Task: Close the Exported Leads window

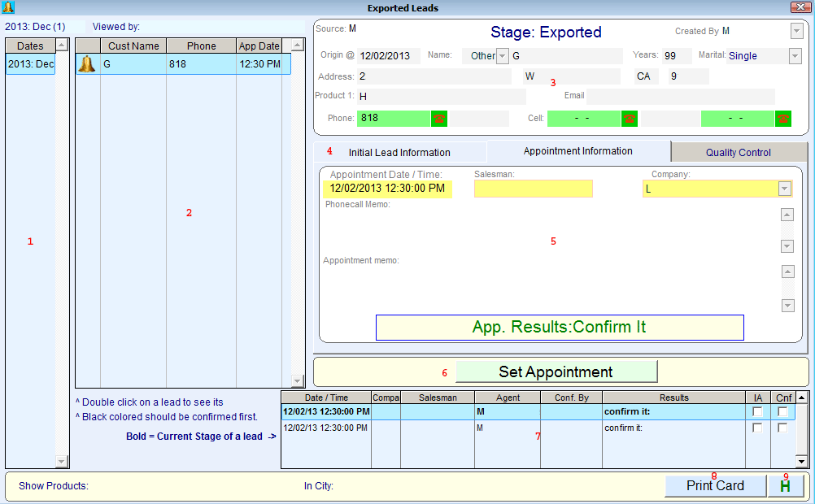Action: pos(800,7)
